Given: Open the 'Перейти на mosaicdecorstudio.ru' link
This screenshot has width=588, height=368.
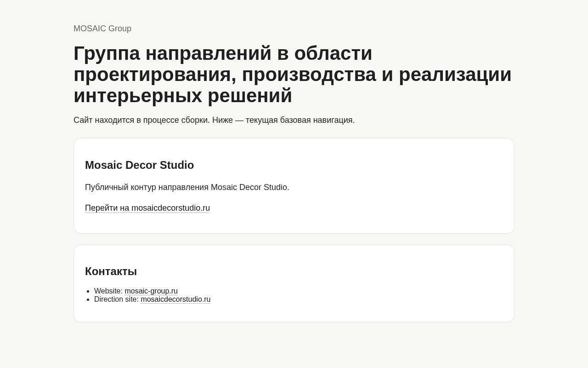Looking at the screenshot, I should 147,208.
